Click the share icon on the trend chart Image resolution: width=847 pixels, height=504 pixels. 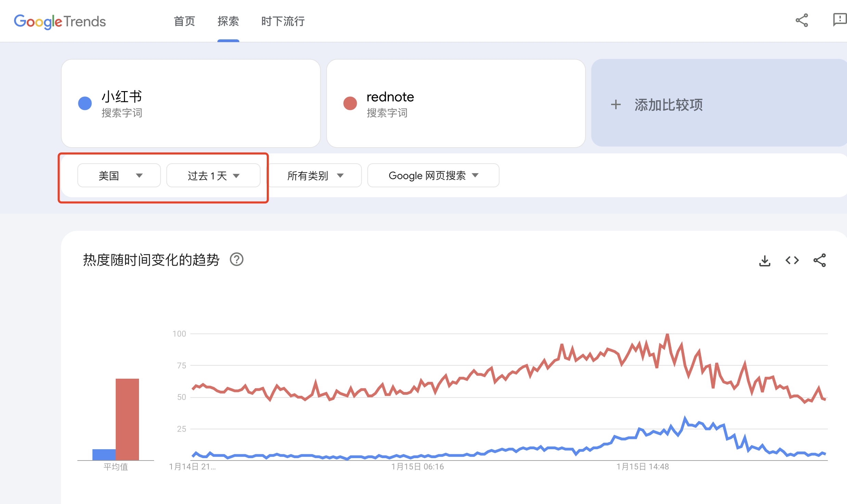(820, 261)
